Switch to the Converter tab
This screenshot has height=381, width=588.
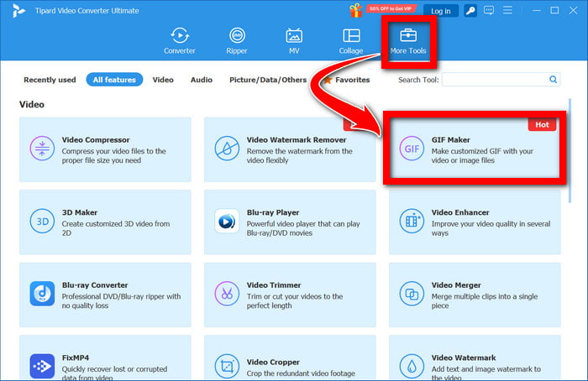point(180,41)
